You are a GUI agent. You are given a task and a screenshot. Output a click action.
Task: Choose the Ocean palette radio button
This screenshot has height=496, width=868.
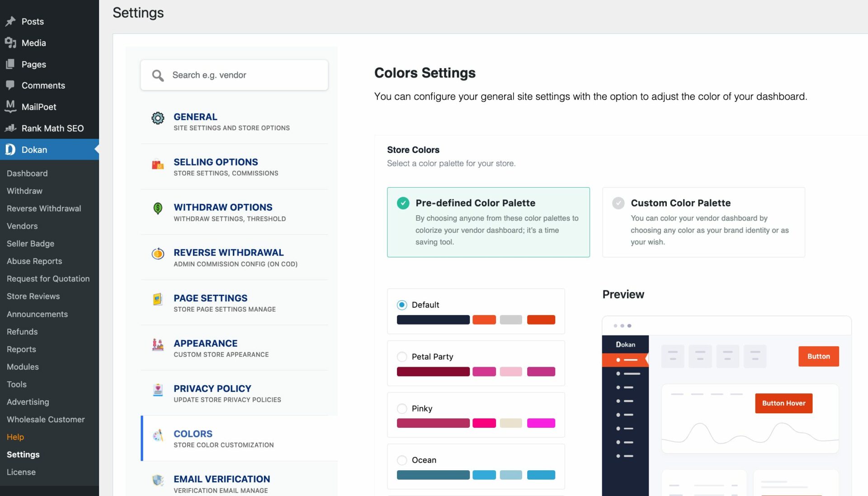tap(402, 460)
